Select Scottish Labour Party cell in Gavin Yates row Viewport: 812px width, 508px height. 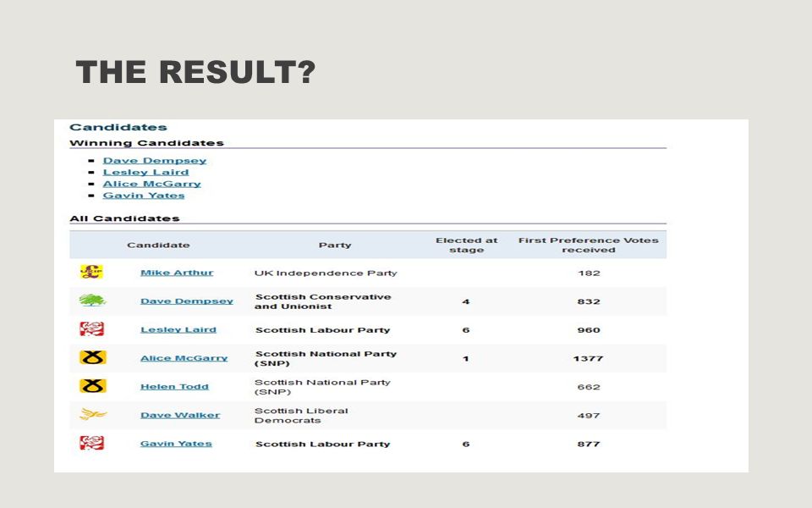coord(322,444)
